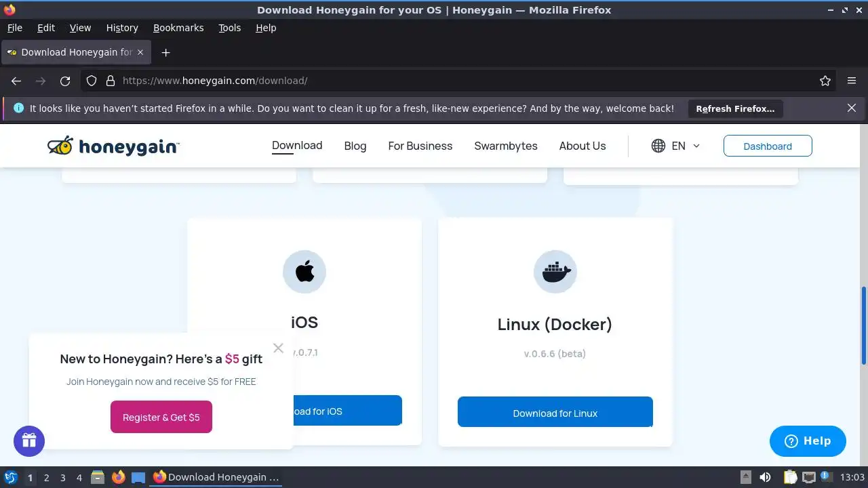The width and height of the screenshot is (868, 488).
Task: Switch to workspace 2
Action: click(x=46, y=477)
